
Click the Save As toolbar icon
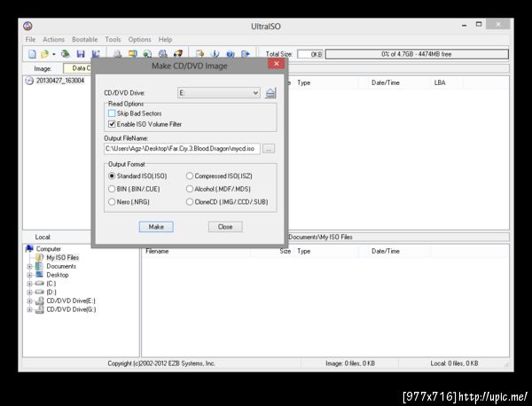pyautogui.click(x=96, y=54)
